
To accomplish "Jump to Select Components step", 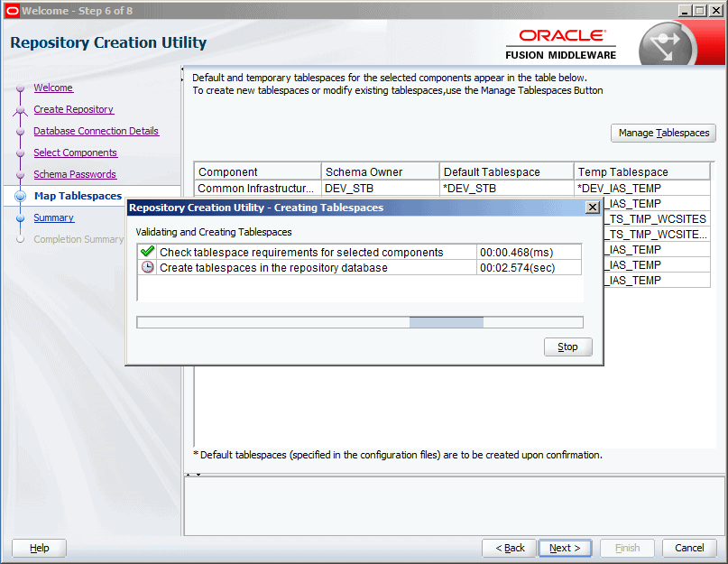I will [75, 153].
